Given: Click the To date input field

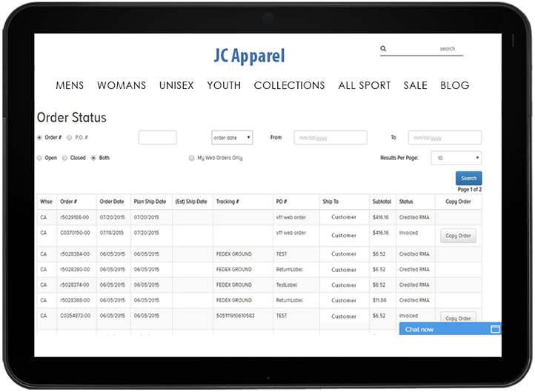Looking at the screenshot, I should point(445,138).
